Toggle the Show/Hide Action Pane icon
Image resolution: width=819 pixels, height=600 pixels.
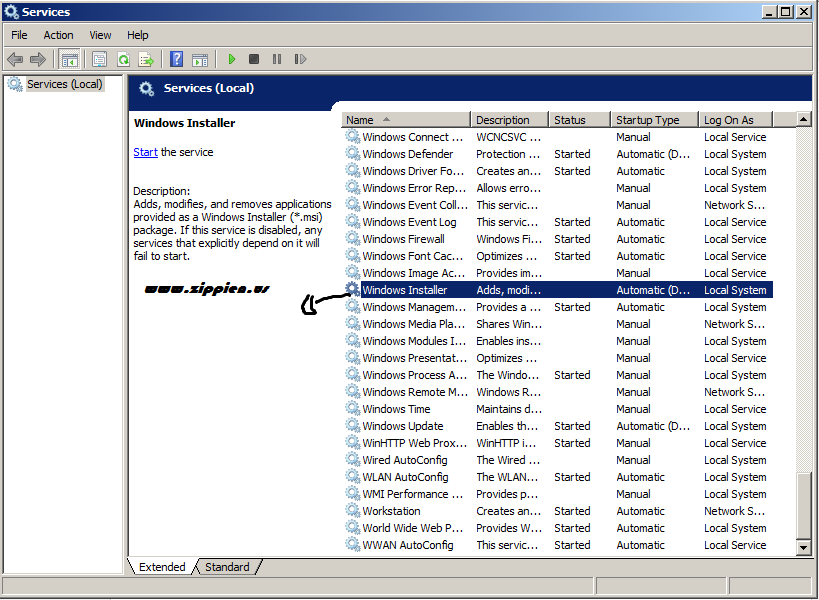pos(200,60)
